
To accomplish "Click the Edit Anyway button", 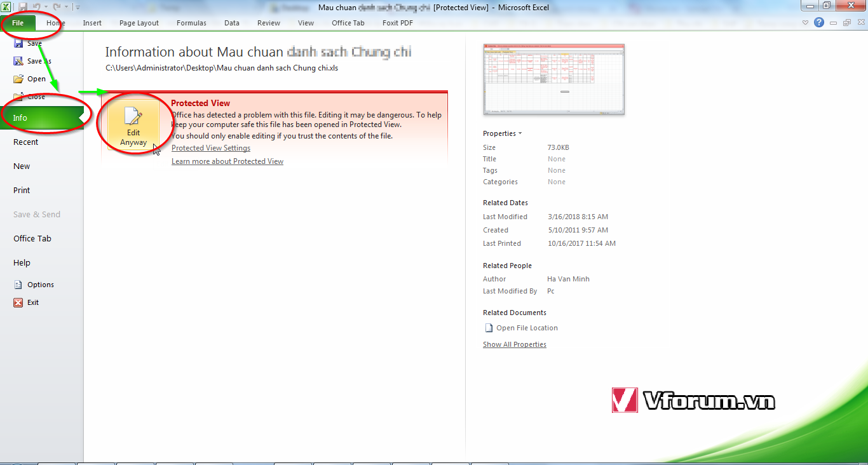I will tap(133, 126).
